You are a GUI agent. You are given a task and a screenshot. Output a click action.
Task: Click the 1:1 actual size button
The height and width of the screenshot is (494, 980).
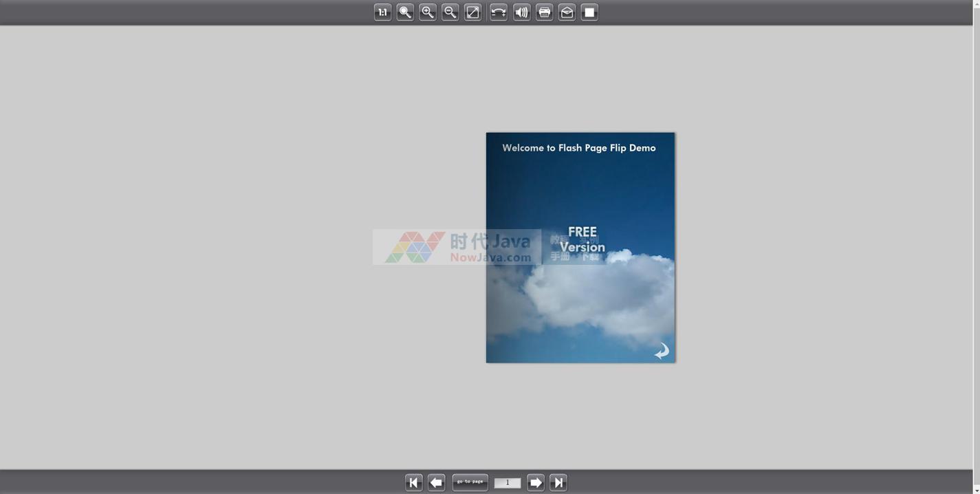(x=382, y=12)
